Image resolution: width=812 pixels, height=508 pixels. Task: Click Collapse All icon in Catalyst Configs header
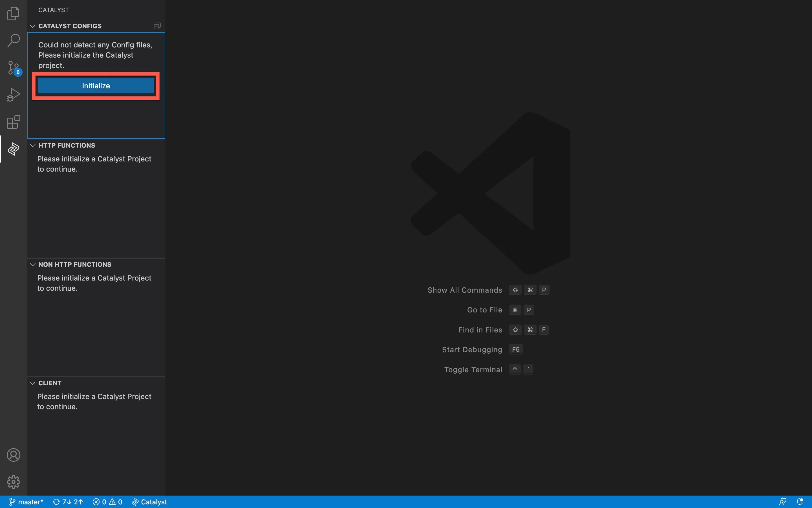157,26
